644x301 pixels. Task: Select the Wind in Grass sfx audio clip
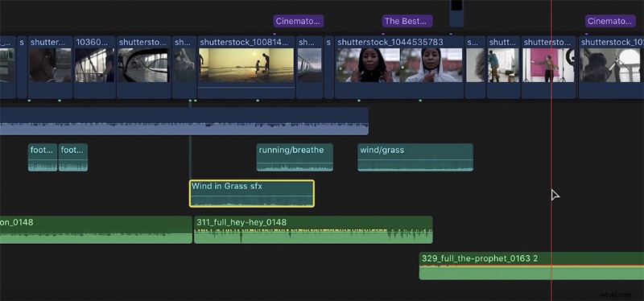pos(252,193)
